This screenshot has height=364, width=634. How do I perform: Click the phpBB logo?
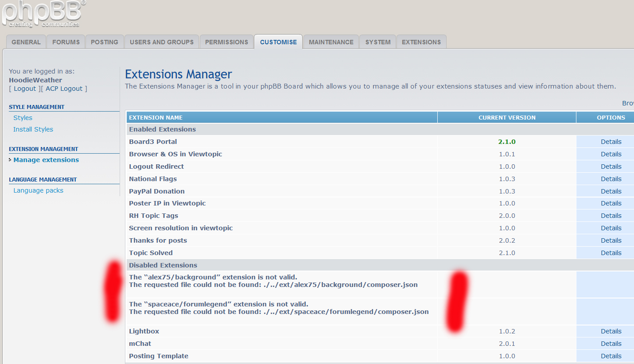[43, 14]
